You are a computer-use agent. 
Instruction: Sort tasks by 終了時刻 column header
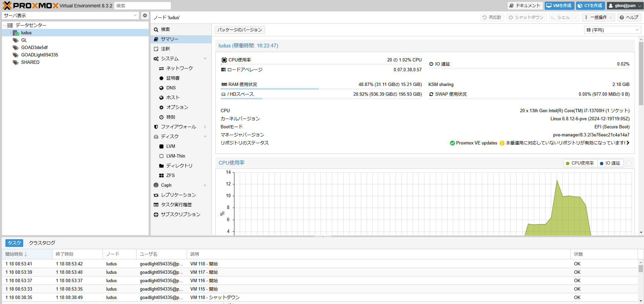coord(77,254)
